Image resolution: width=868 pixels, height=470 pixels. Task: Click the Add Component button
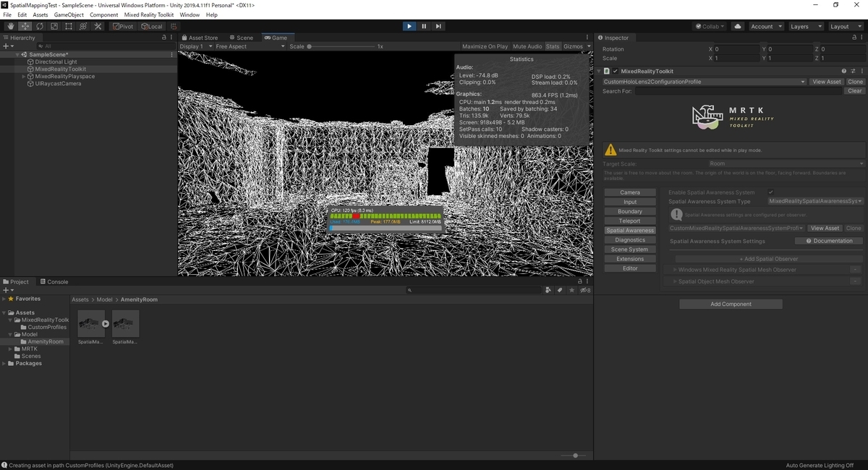point(731,304)
